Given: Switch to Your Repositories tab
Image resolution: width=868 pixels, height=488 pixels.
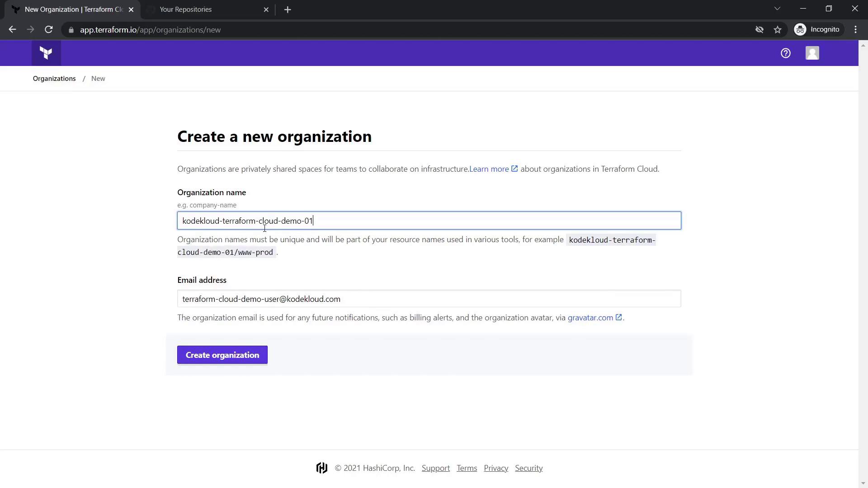Looking at the screenshot, I should (199, 9).
